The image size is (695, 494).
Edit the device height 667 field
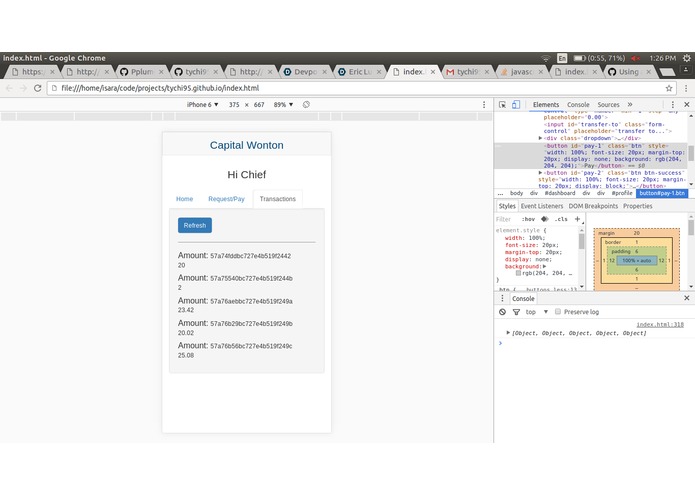tap(259, 105)
